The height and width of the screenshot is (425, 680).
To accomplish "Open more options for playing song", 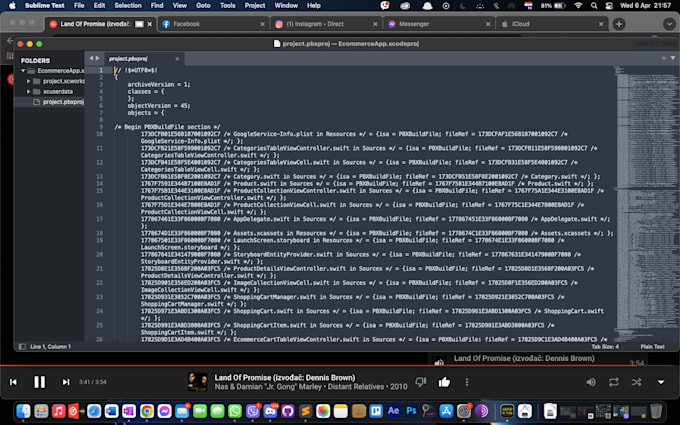I will 467,382.
